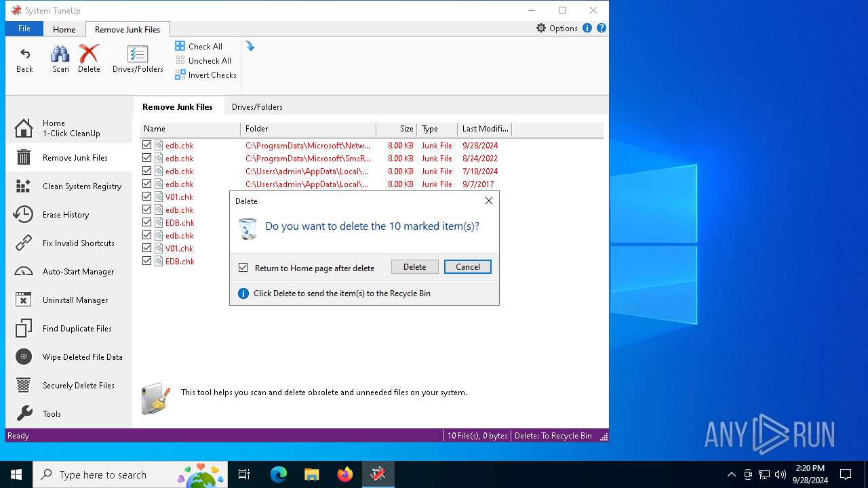Open Drives/Folders toolbar icon

click(138, 54)
